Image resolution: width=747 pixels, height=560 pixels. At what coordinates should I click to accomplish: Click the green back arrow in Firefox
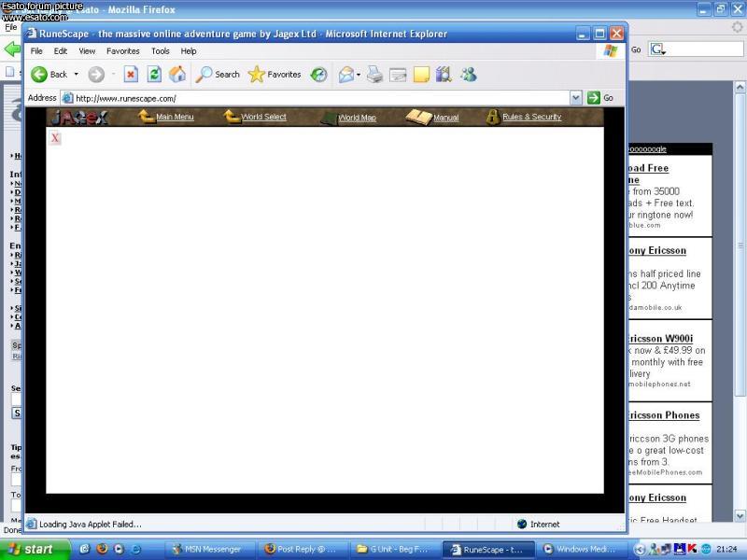click(12, 49)
